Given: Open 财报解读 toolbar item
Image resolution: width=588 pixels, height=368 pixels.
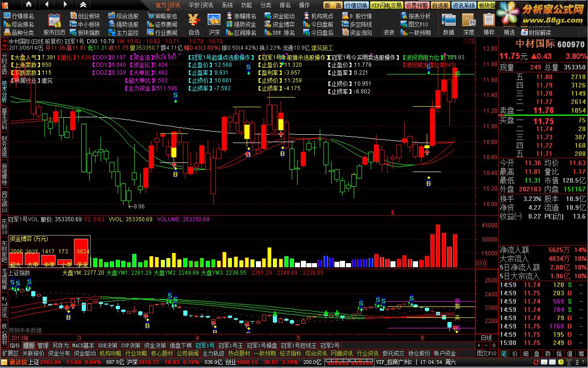Looking at the screenshot, I should (535, 33).
